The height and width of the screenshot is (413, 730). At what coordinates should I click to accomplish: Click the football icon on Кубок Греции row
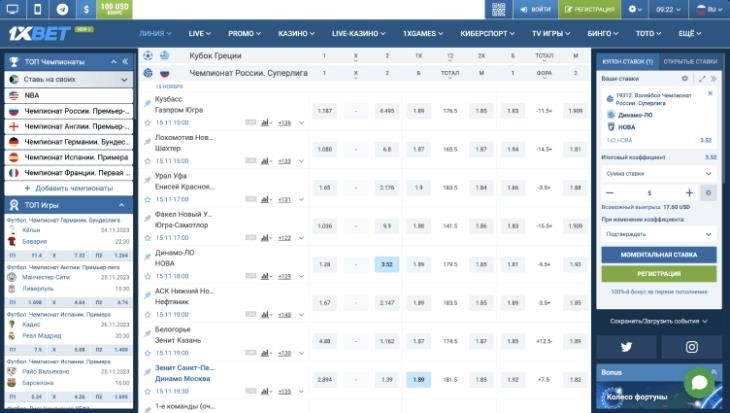pos(148,56)
